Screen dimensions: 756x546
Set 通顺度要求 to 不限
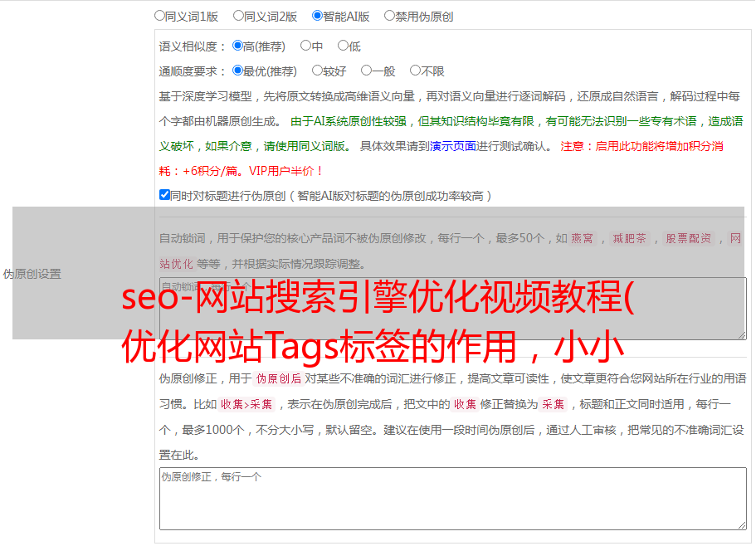click(415, 71)
